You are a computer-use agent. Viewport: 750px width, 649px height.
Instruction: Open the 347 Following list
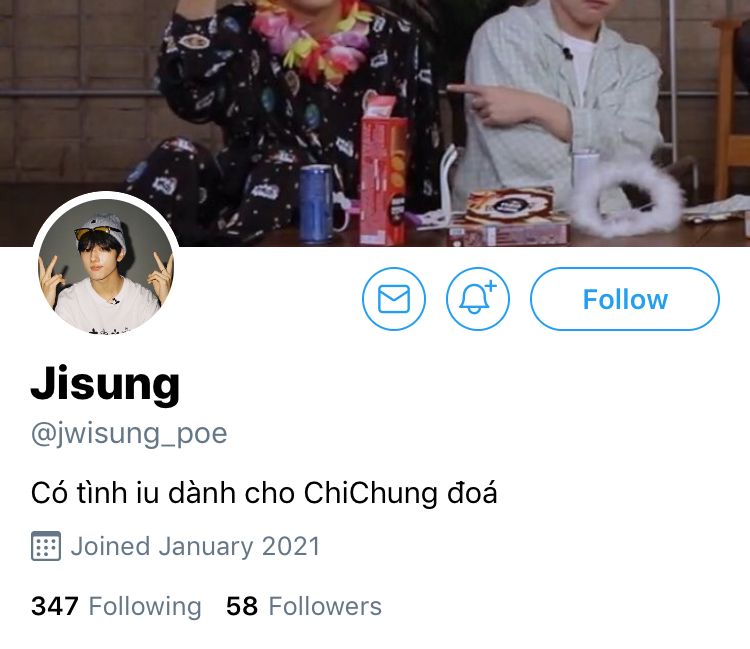click(x=116, y=606)
